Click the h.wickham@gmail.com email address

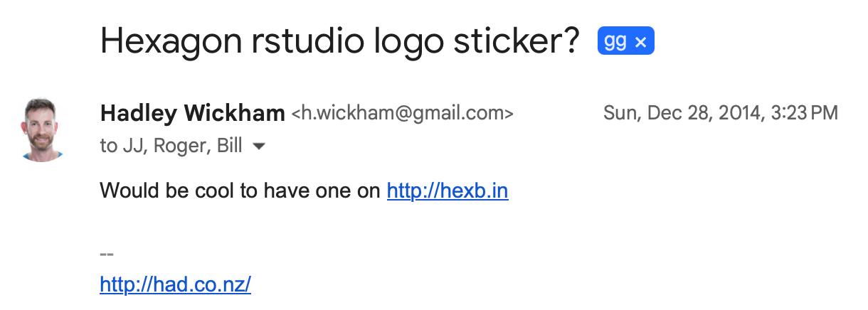pos(402,113)
